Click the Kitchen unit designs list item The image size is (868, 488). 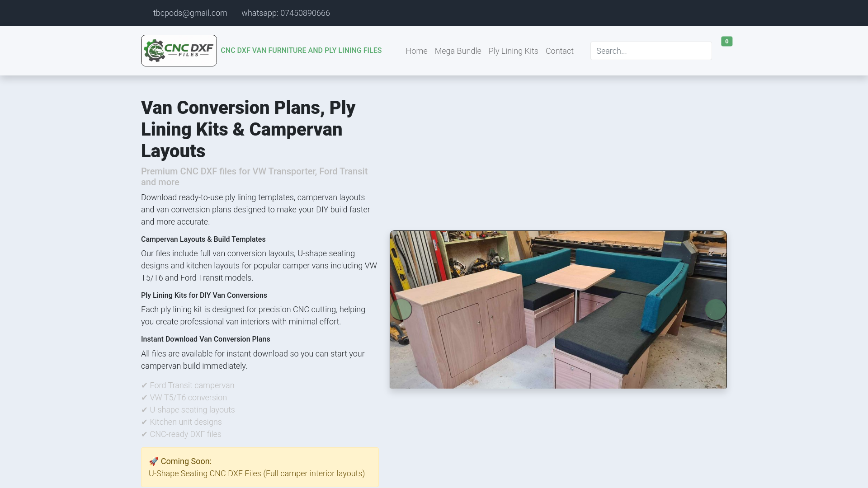(x=185, y=422)
